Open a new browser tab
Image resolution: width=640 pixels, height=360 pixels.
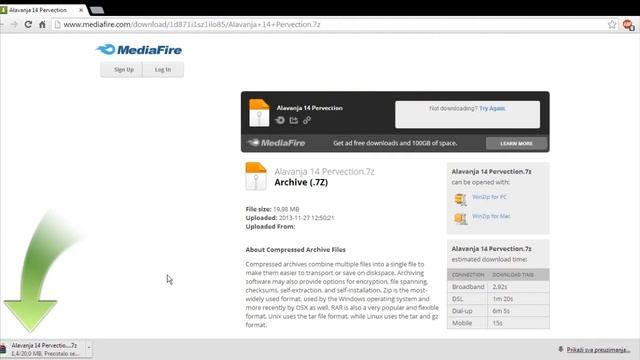pyautogui.click(x=97, y=10)
